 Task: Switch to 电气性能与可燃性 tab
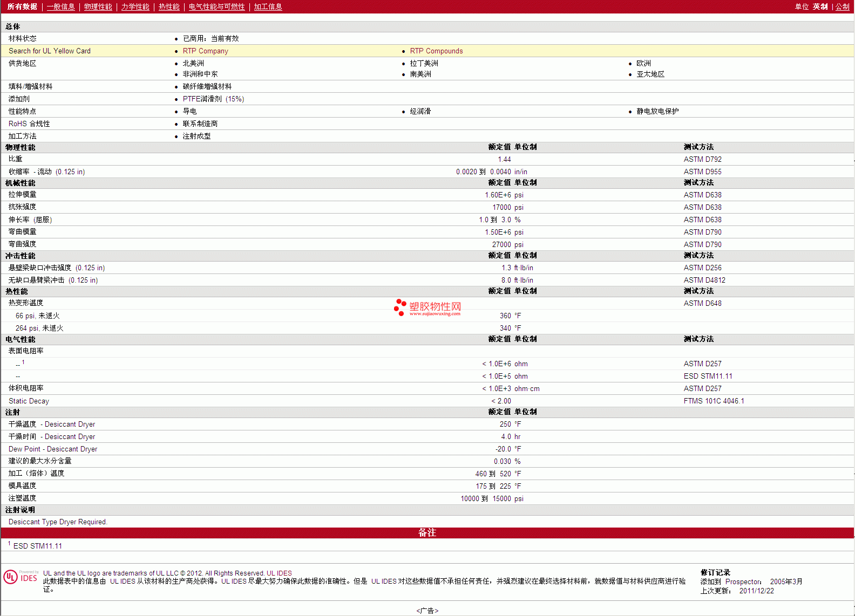click(216, 6)
